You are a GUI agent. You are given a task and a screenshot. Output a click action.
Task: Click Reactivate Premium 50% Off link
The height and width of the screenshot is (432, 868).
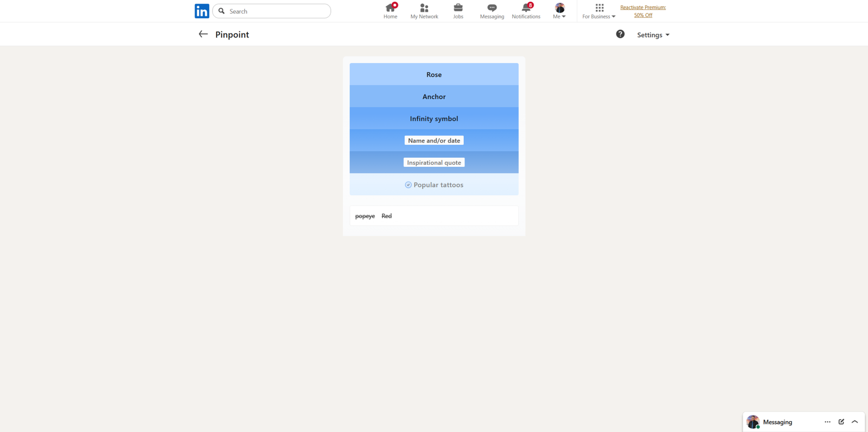(x=643, y=11)
